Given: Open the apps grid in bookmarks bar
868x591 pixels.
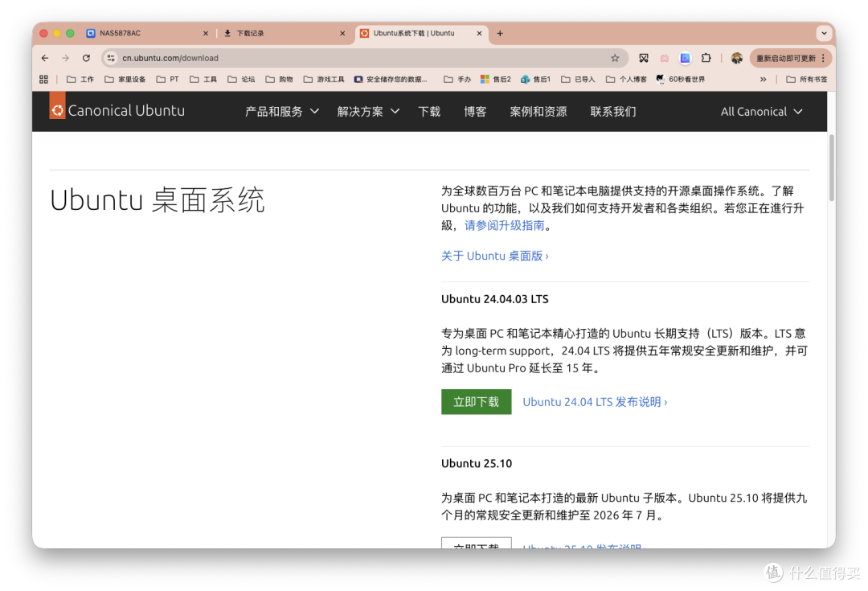Looking at the screenshot, I should pos(43,80).
